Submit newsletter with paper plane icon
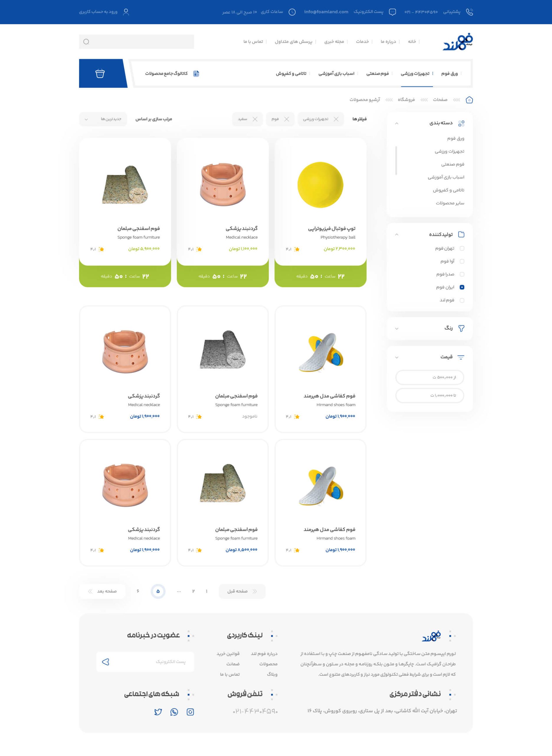Viewport: 552px width, 756px height. [106, 662]
